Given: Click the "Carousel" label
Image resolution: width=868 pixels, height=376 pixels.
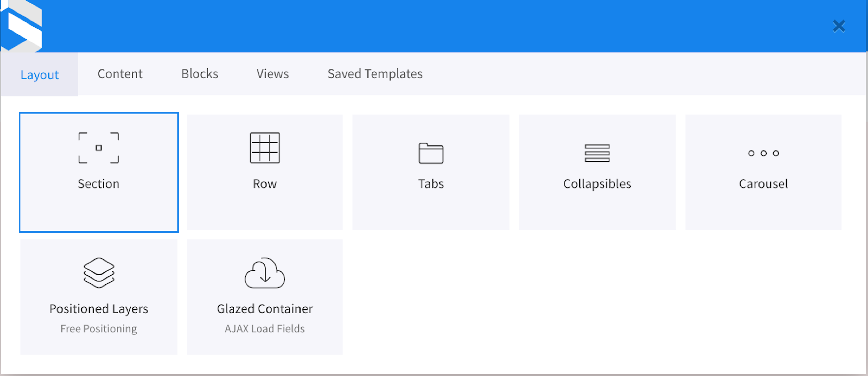Looking at the screenshot, I should 763,184.
